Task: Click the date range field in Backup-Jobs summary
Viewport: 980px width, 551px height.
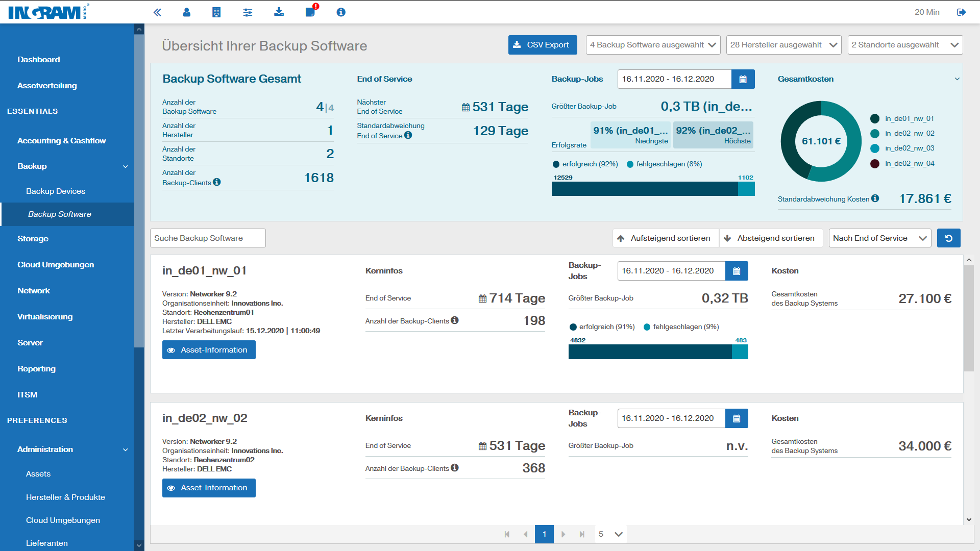Action: tap(674, 79)
